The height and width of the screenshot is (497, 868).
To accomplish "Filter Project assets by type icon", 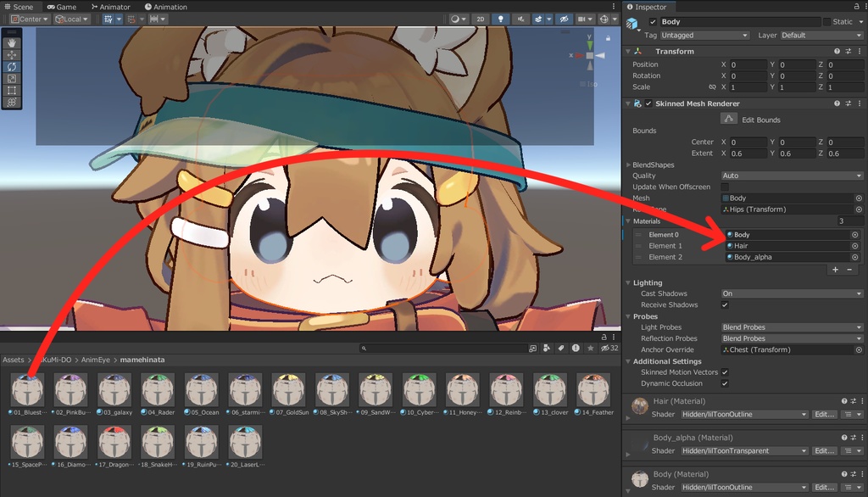I will tap(547, 348).
